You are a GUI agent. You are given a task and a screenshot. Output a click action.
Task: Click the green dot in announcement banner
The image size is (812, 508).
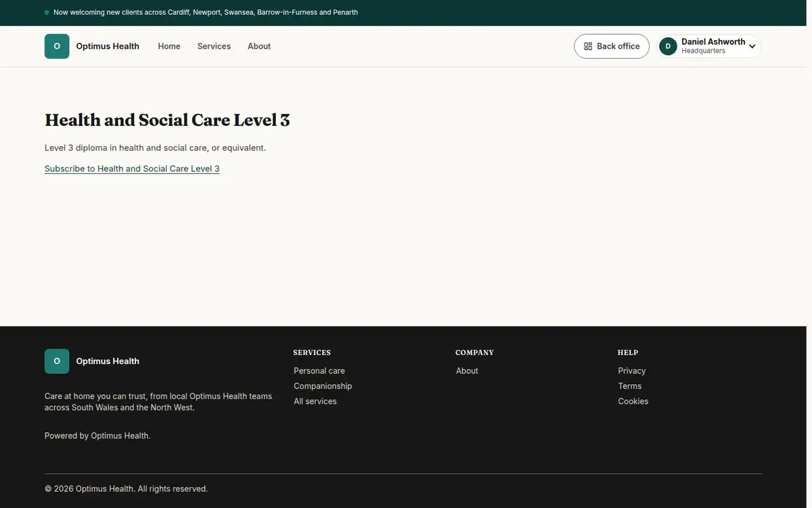tap(47, 12)
